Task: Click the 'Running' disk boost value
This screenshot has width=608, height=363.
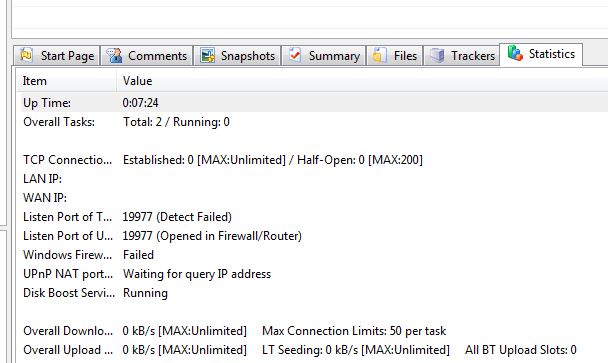Action: tap(145, 293)
